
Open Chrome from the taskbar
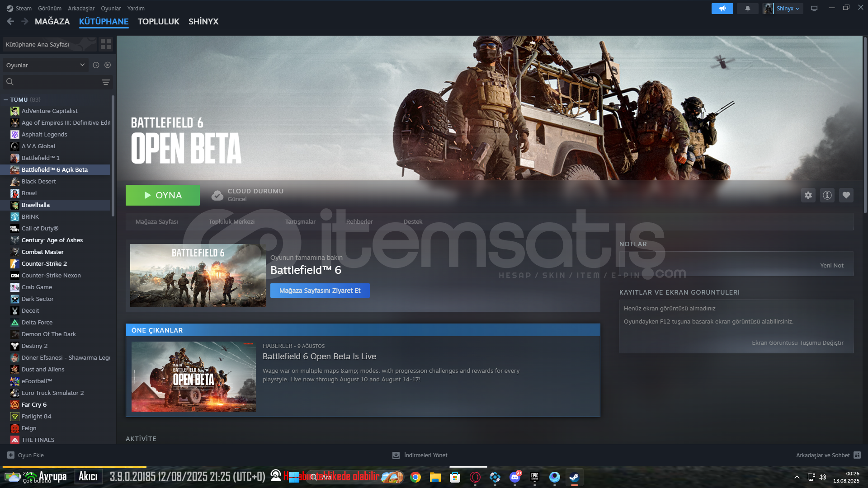tap(415, 477)
